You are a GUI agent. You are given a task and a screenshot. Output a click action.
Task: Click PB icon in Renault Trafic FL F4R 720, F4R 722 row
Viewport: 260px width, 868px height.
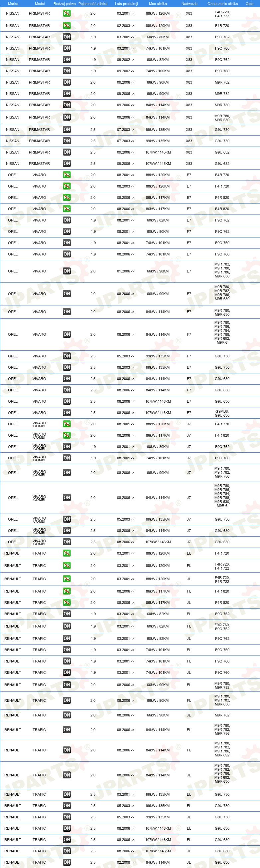click(x=66, y=566)
